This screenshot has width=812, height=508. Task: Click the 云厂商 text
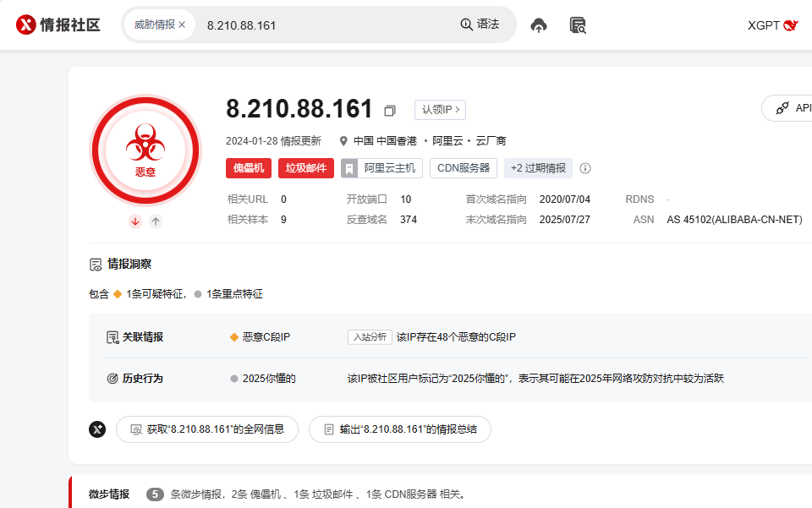click(x=491, y=141)
